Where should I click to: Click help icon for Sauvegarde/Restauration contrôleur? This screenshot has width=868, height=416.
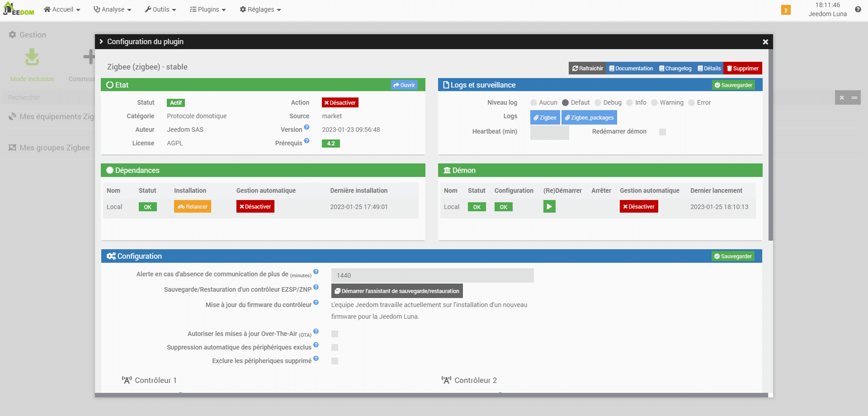[x=316, y=287]
